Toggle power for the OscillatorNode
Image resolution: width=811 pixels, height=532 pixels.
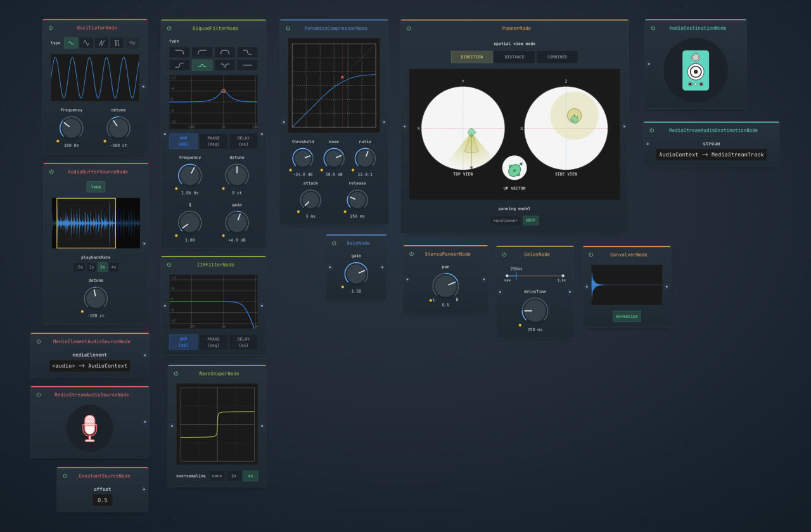coord(51,28)
